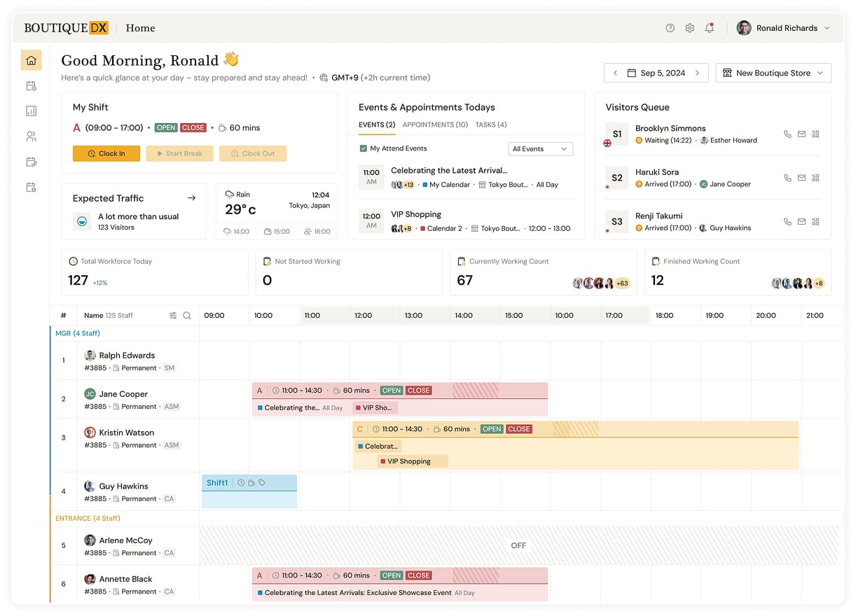Call Brooklyn Simmons via the phone icon
This screenshot has width=856, height=616.
click(x=787, y=134)
